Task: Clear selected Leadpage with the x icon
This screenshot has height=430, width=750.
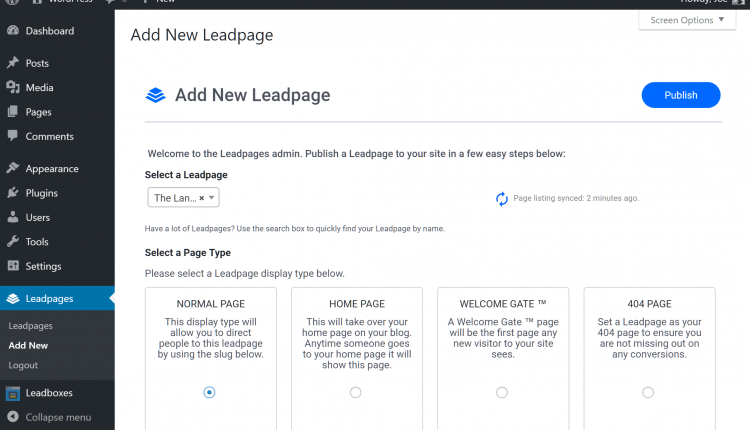Action: (202, 198)
